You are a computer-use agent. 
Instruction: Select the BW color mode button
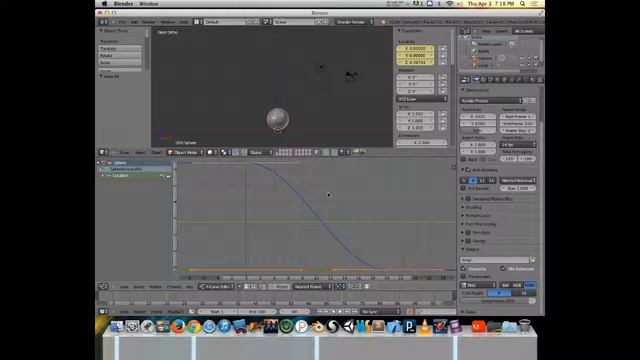505,285
